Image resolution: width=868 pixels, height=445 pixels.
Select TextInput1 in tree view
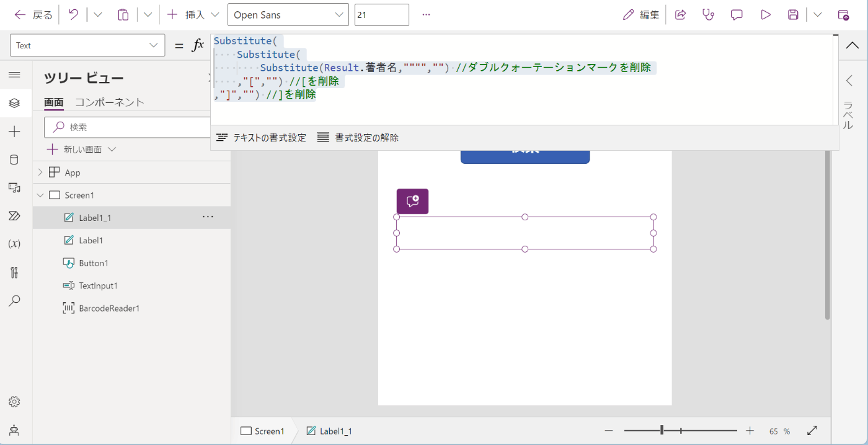tap(98, 285)
